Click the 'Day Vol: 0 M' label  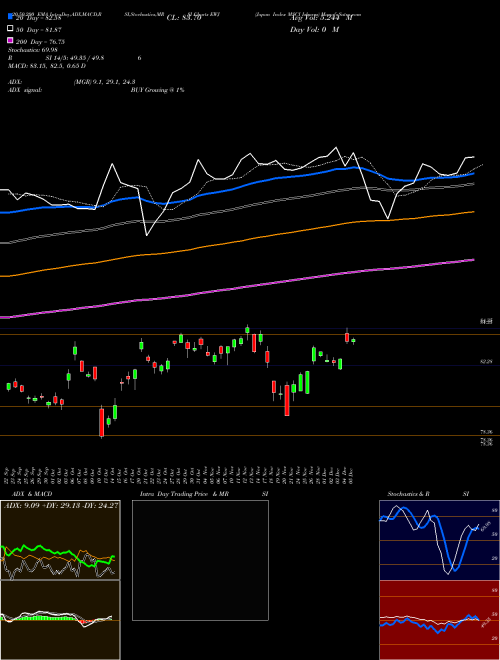314,30
